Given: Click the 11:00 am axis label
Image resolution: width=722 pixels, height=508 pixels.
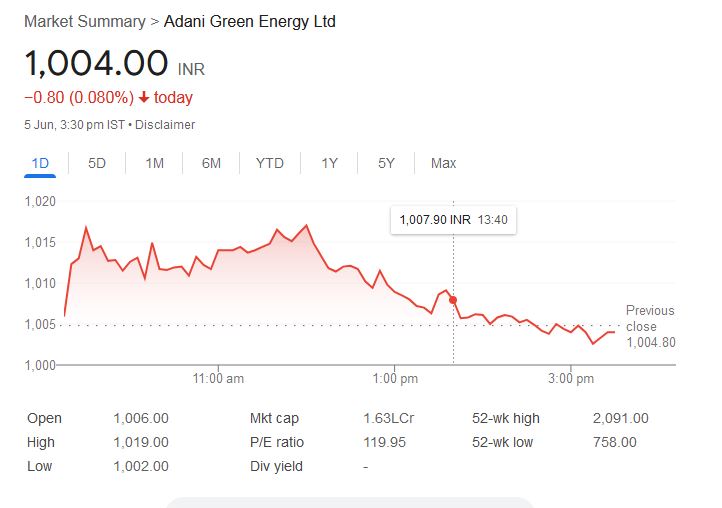Looking at the screenshot, I should pyautogui.click(x=218, y=379).
